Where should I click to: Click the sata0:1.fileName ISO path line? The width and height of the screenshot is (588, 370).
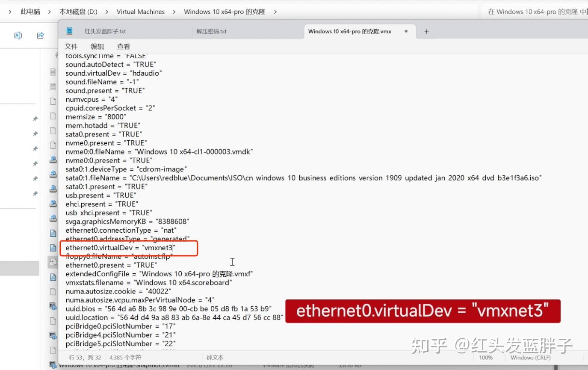coord(304,178)
